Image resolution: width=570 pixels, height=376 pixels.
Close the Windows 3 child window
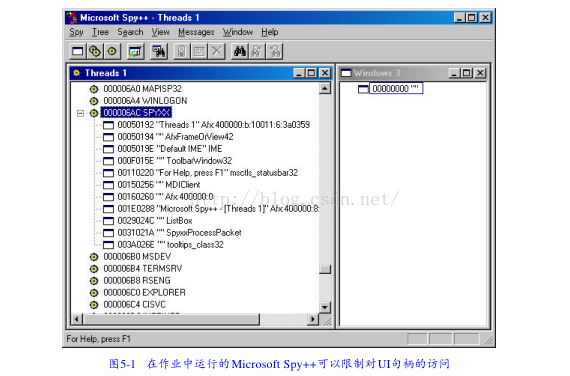(480, 73)
